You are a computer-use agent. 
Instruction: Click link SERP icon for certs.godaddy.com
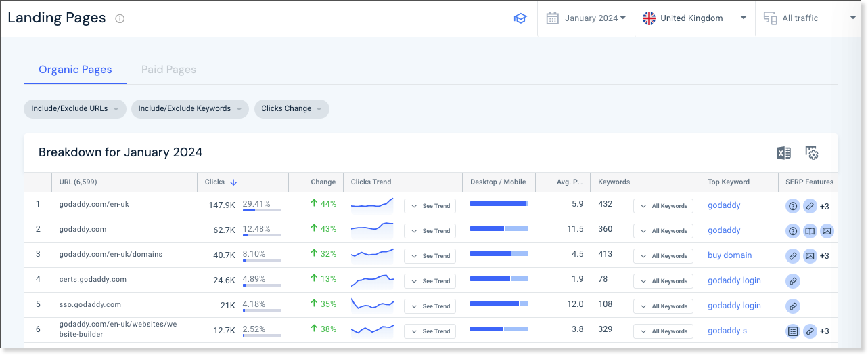click(x=793, y=281)
